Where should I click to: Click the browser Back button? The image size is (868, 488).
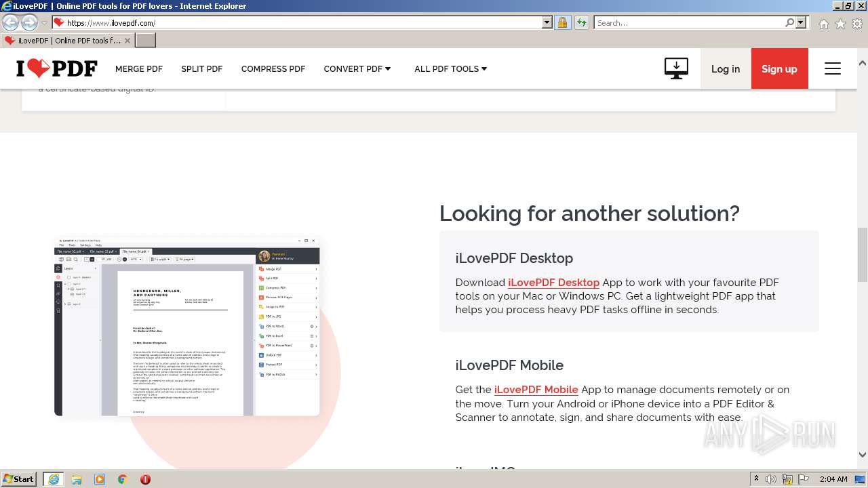[x=10, y=22]
